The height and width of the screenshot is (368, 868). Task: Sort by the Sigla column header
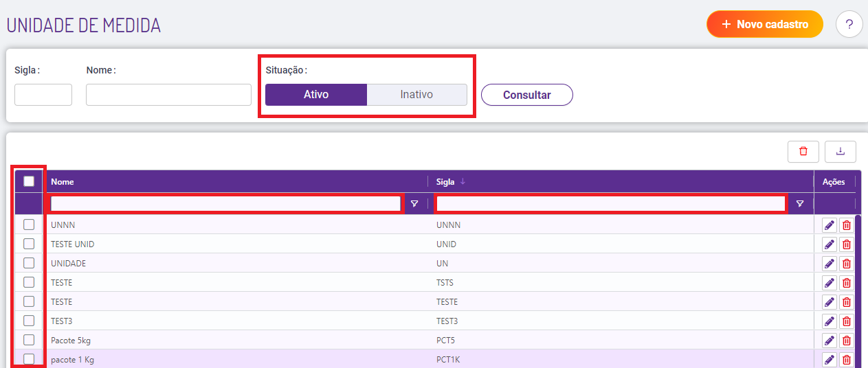point(445,182)
